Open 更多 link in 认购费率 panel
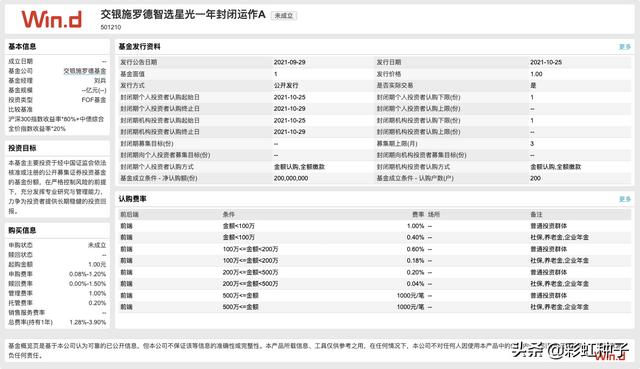Viewport: 640px width, 369px height. [624, 199]
